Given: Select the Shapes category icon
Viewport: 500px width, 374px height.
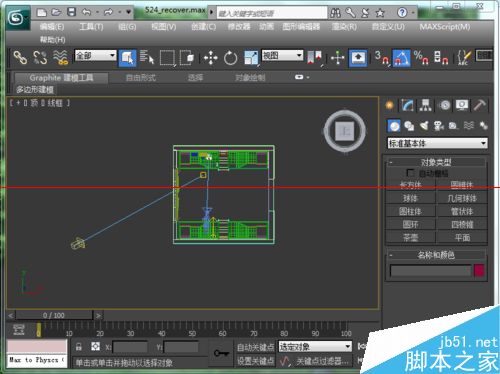Looking at the screenshot, I should tap(409, 126).
